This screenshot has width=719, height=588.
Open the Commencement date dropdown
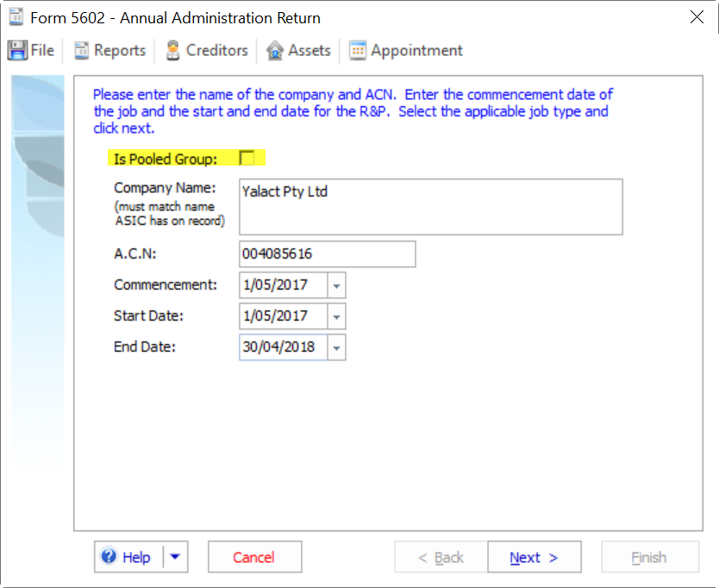pyautogui.click(x=337, y=285)
